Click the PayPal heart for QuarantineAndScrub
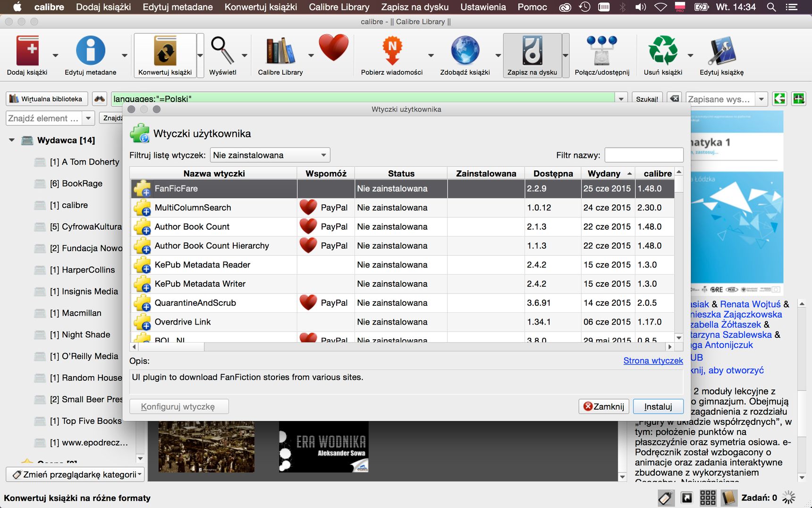 tap(308, 303)
